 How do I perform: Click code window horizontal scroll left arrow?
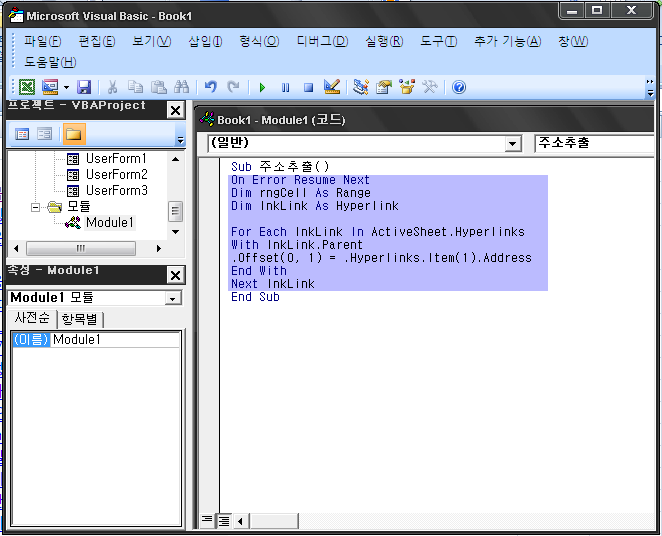[240, 521]
